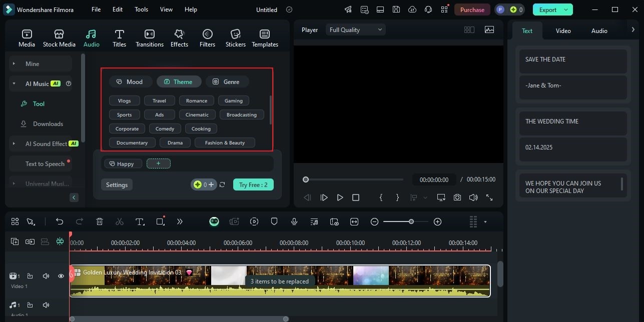Viewport: 644px width, 322px height.
Task: Click the mark out bracket
Action: 397,197
